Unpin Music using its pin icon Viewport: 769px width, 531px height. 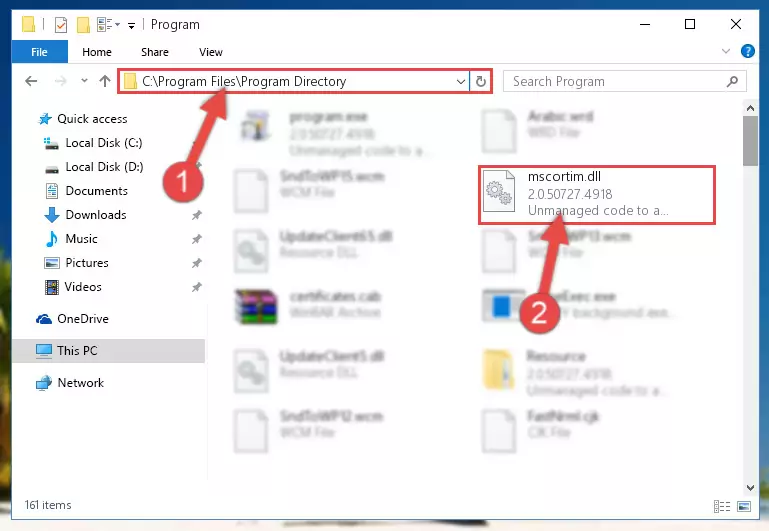[x=197, y=239]
